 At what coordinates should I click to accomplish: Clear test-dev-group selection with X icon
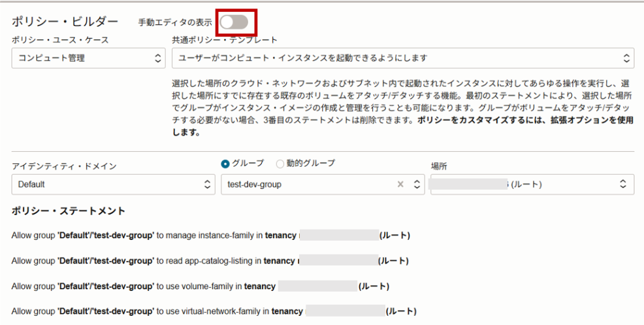(400, 184)
